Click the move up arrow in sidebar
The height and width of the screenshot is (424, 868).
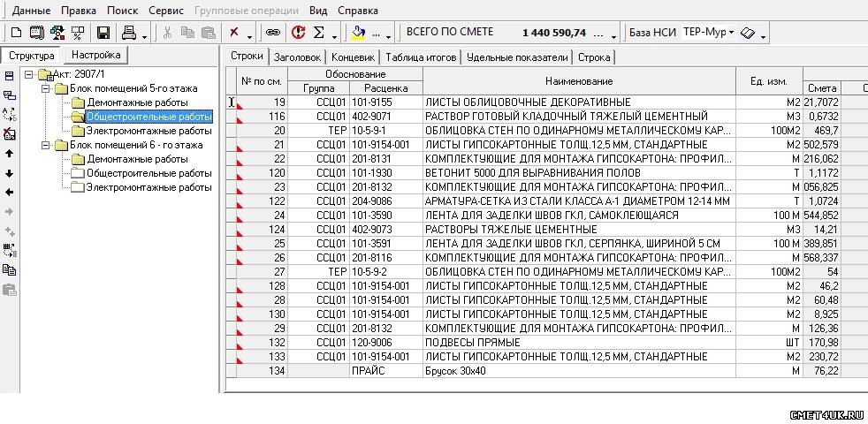tap(9, 154)
